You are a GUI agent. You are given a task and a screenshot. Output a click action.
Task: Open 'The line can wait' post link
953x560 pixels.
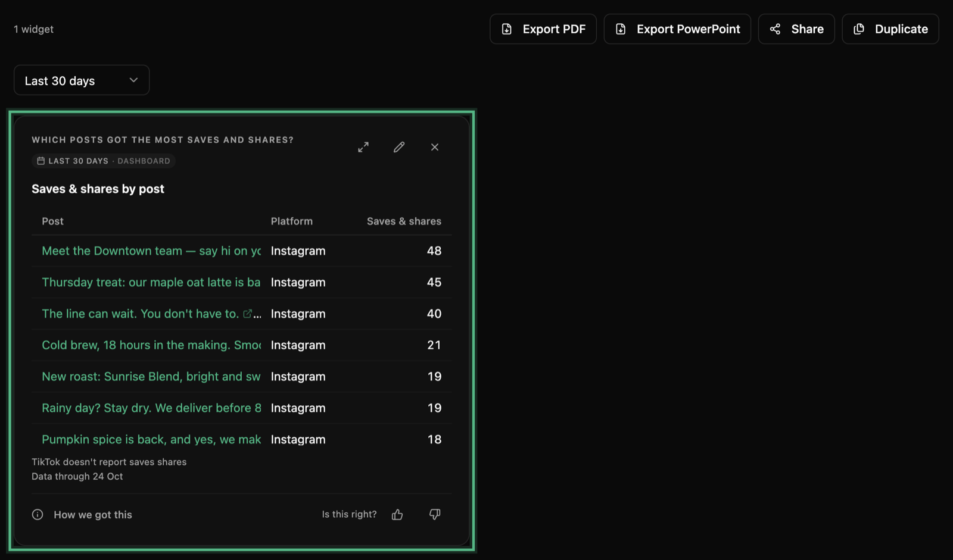140,314
